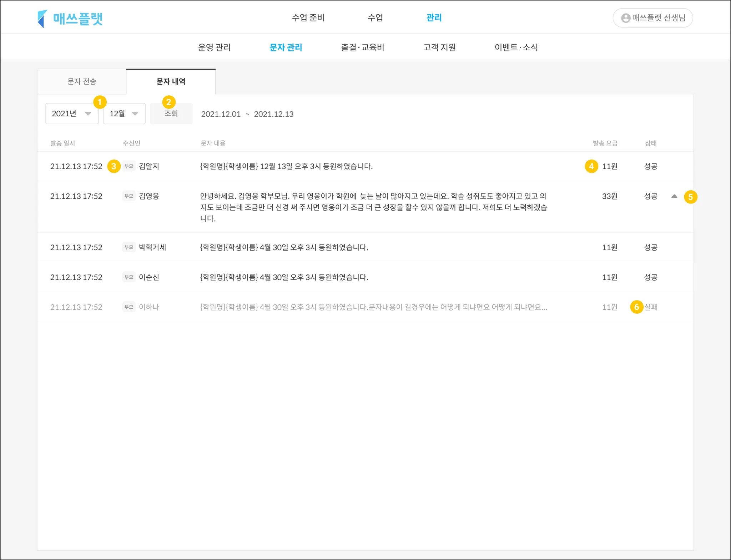
Task: Click the failed 이하나 message text
Action: tap(373, 307)
